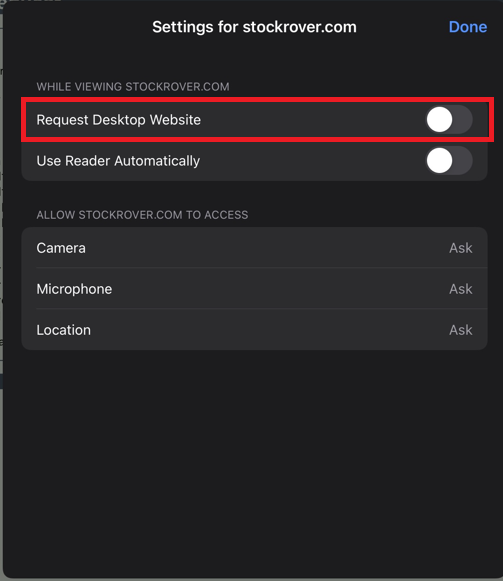This screenshot has width=503, height=581.
Task: Change the Microphone access setting
Action: coord(254,289)
